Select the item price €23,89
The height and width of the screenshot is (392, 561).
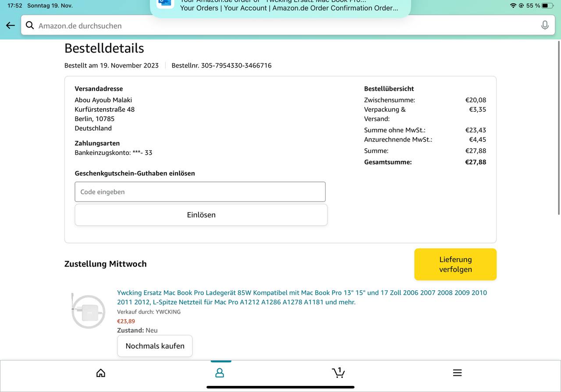coord(126,321)
